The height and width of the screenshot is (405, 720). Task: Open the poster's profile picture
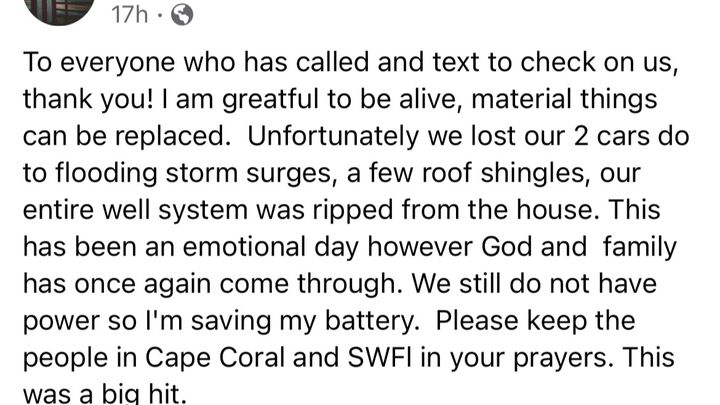(x=60, y=10)
